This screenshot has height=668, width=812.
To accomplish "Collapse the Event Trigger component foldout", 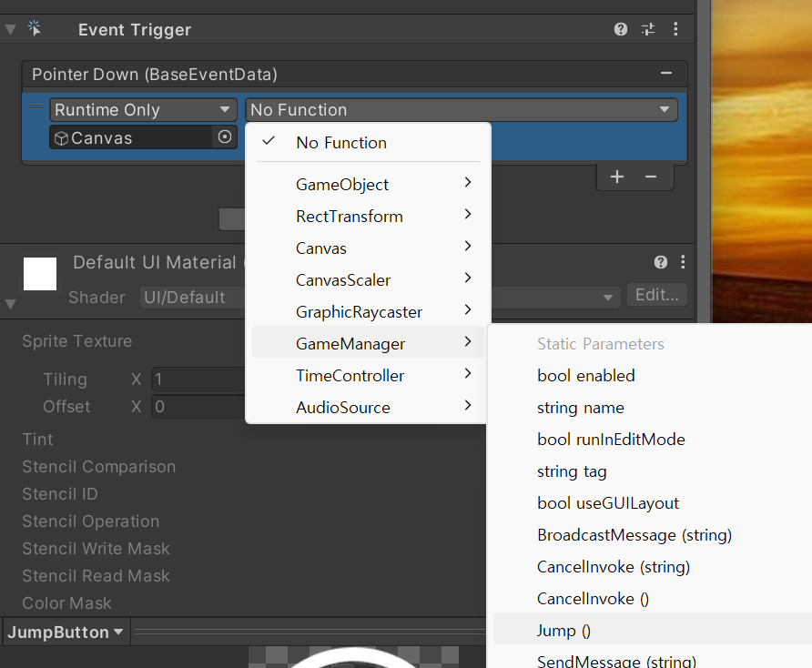I will click(10, 29).
